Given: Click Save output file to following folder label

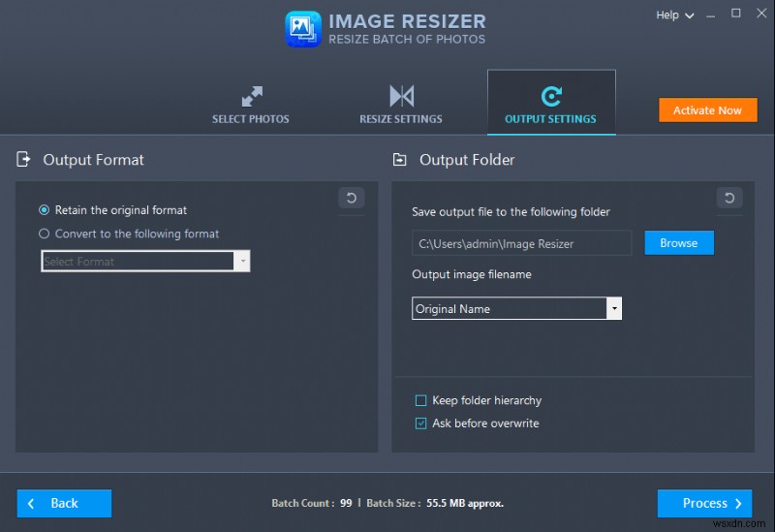Looking at the screenshot, I should pos(511,212).
